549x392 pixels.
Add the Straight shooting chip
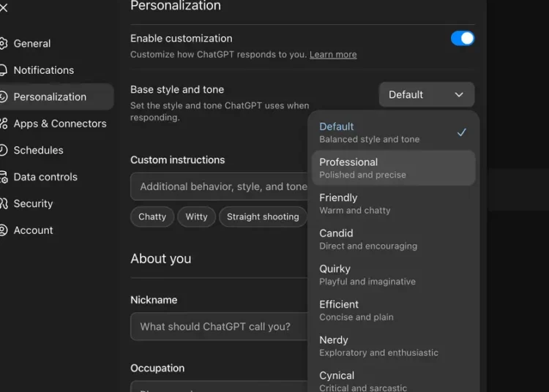(x=263, y=216)
